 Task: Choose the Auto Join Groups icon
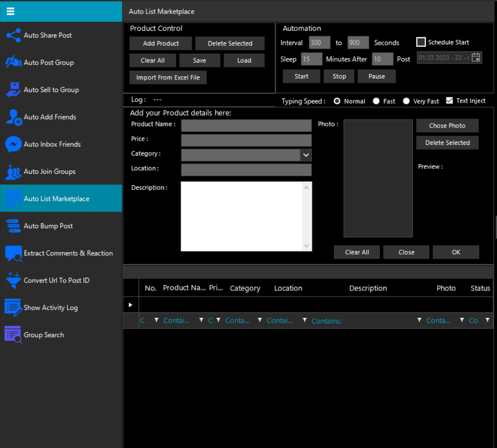13,172
